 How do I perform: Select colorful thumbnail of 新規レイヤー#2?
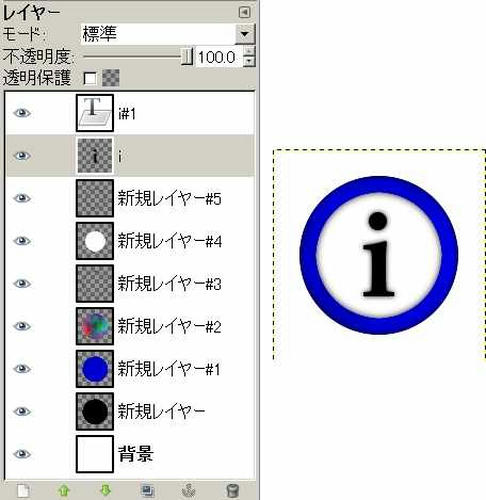pos(95,326)
